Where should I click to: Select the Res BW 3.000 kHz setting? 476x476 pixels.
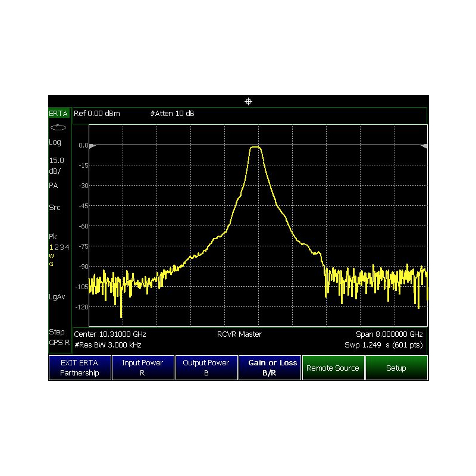coord(108,345)
